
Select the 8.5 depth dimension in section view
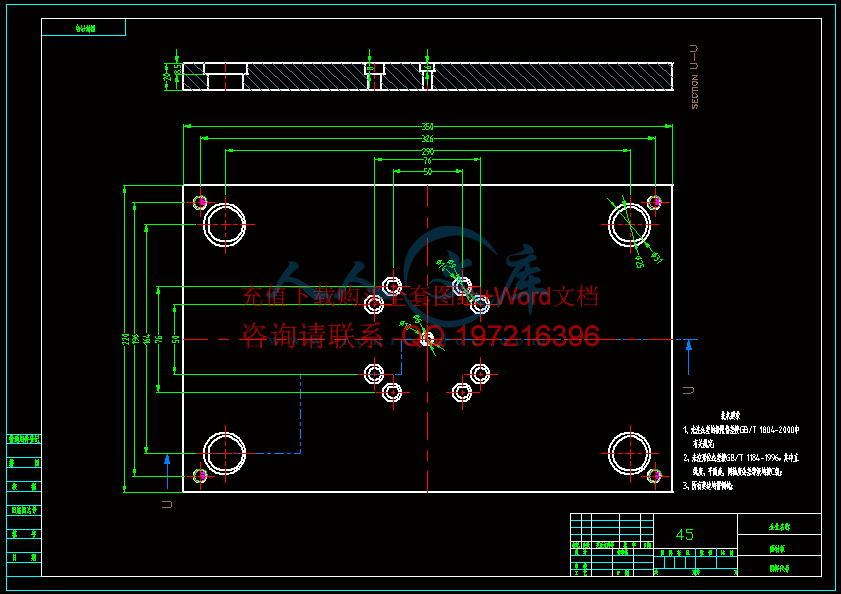tap(178, 70)
